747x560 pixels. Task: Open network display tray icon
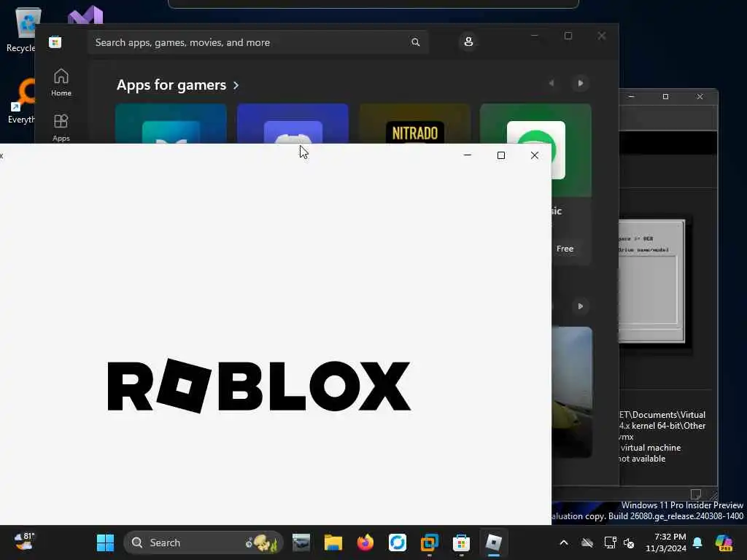click(x=610, y=542)
